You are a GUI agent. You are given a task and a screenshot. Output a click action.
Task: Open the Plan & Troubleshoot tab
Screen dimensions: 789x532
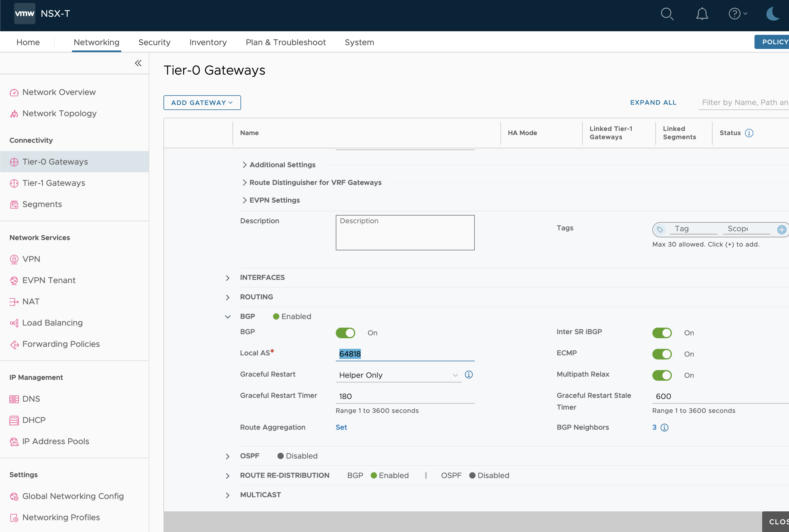tap(286, 42)
